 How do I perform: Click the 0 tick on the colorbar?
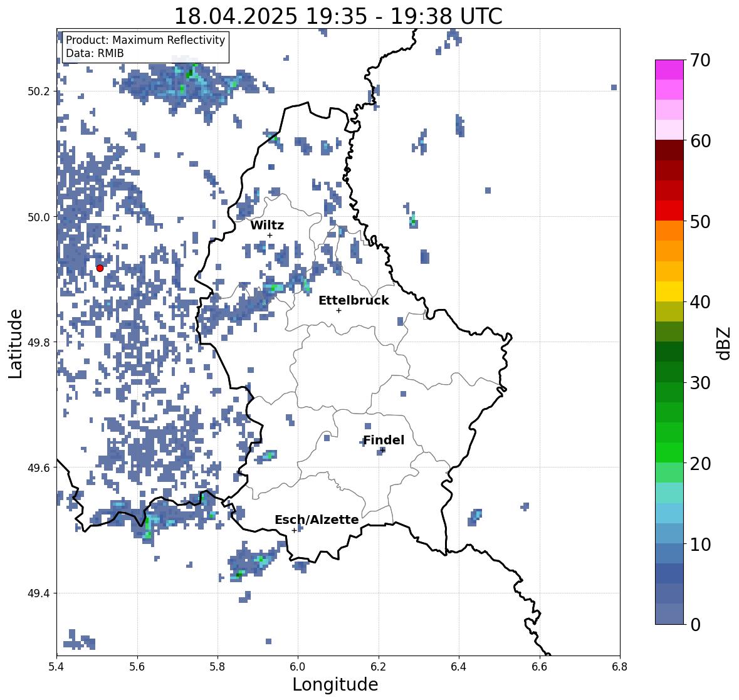click(695, 625)
